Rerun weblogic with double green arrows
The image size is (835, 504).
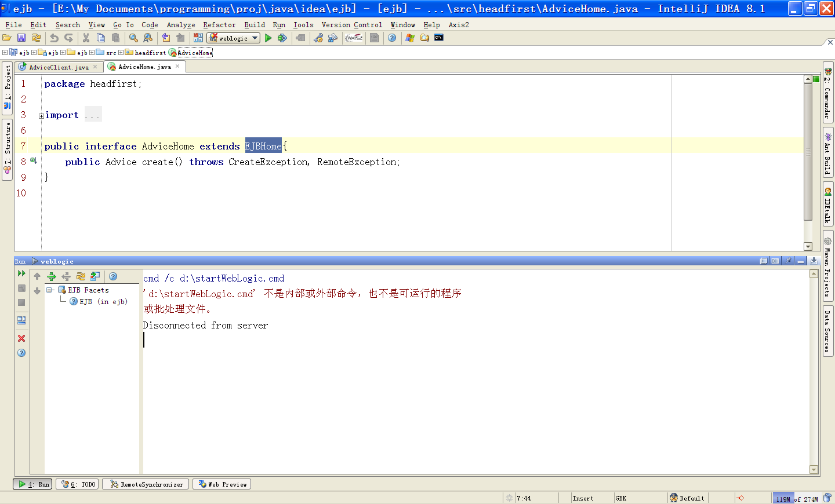[21, 273]
